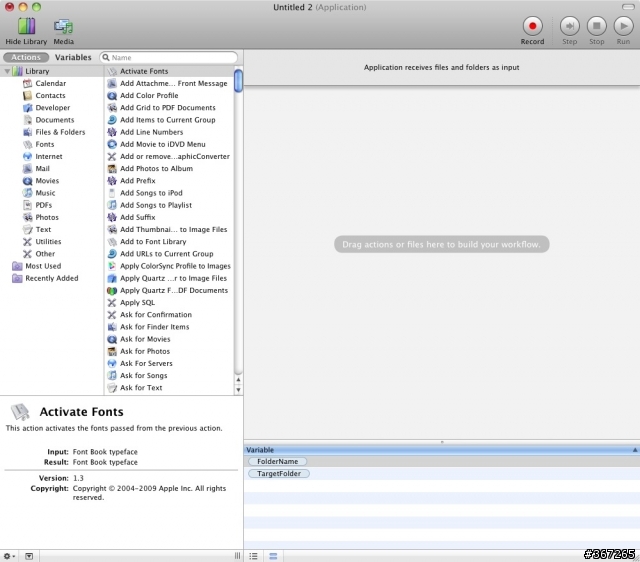
Task: Click the actions list scroll up arrow
Action: tap(238, 380)
